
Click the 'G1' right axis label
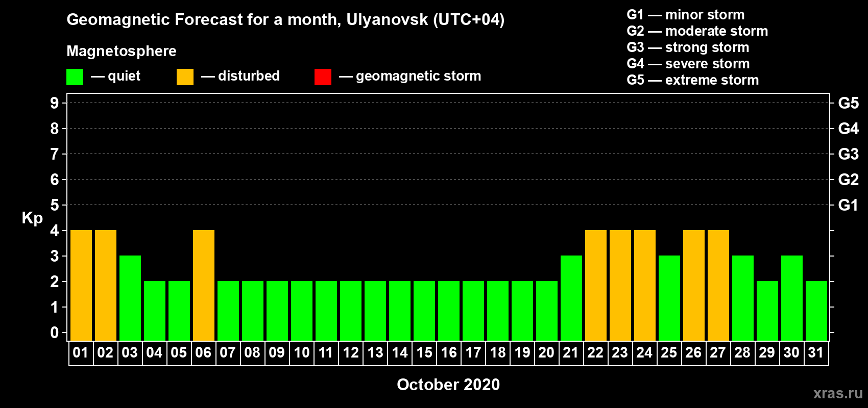click(x=849, y=205)
